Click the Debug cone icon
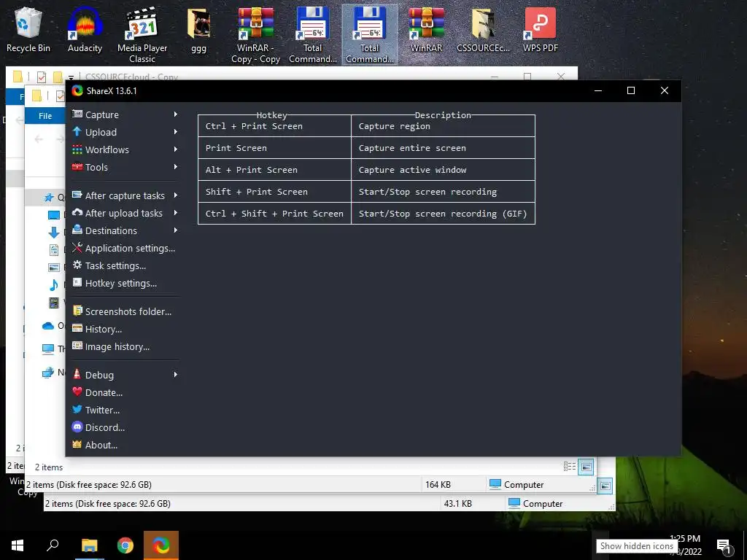The height and width of the screenshot is (560, 747). [77, 374]
